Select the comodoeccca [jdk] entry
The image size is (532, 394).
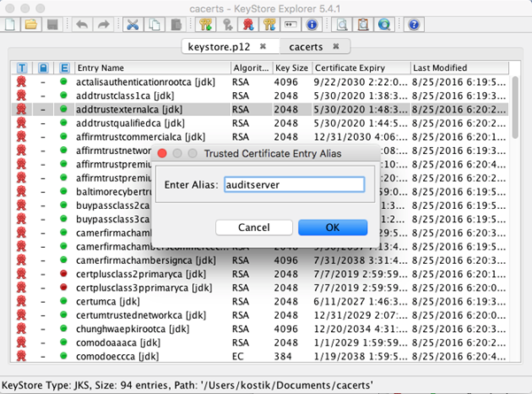click(259, 356)
